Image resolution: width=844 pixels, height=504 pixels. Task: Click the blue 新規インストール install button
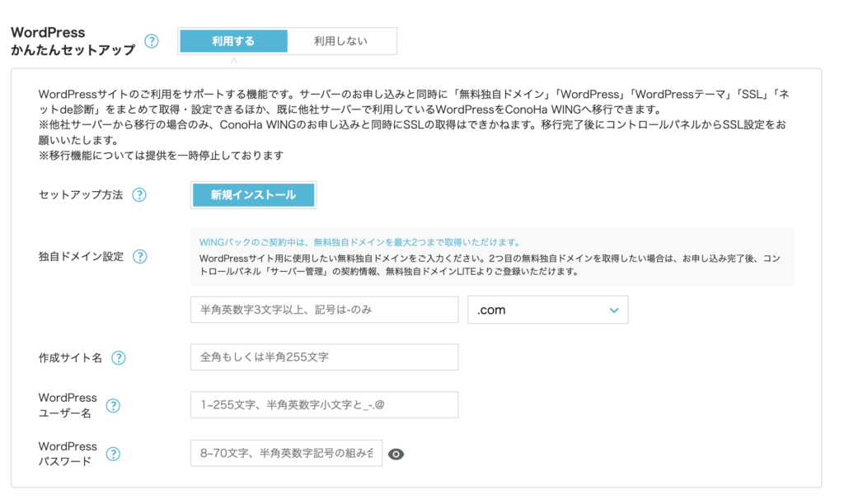click(253, 195)
